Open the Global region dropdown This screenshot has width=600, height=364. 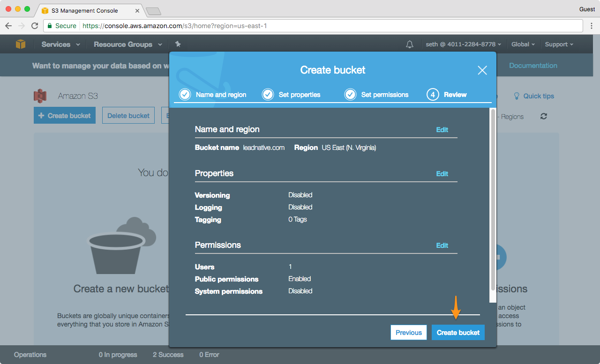click(523, 45)
